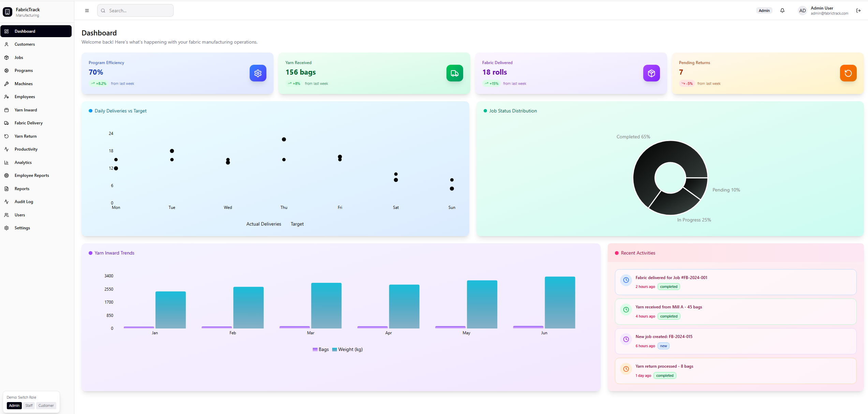The width and height of the screenshot is (868, 414).
Task: Click the green truck icon on Yarn Received card
Action: [454, 73]
